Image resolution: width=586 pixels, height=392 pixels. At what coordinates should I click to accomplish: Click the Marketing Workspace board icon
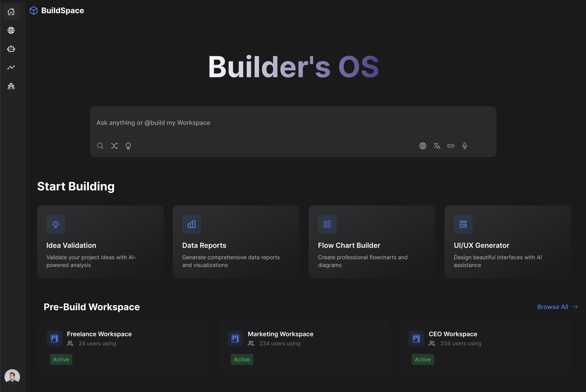coord(235,338)
